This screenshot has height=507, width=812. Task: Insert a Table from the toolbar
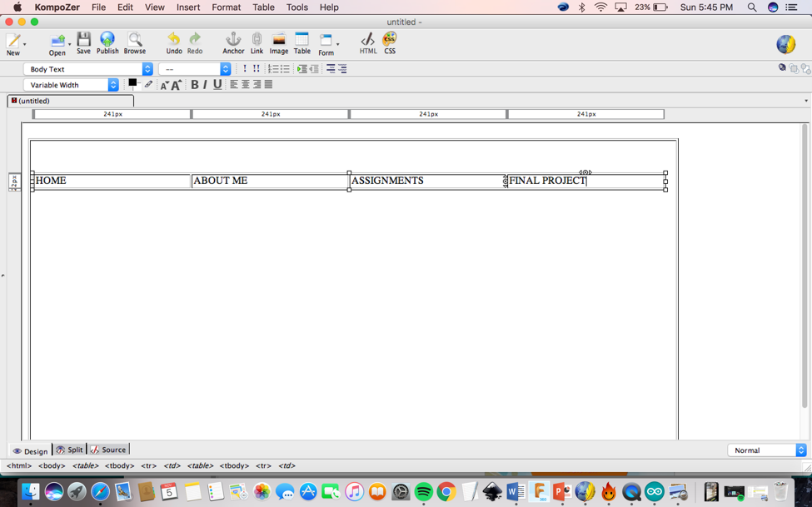(302, 39)
